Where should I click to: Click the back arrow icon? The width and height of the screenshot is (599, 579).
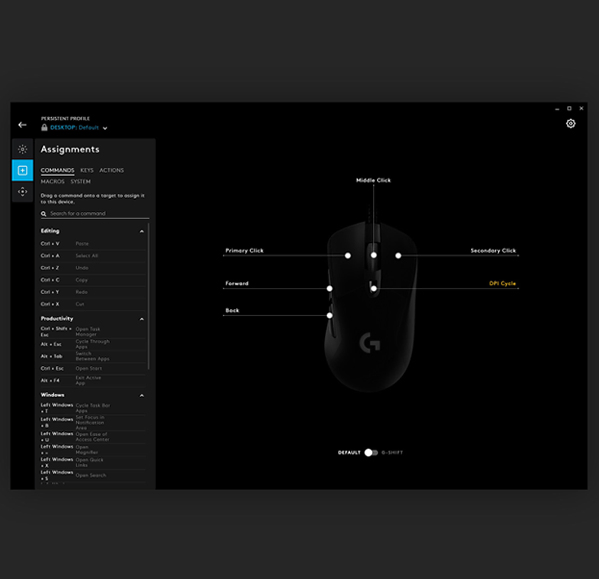22,125
